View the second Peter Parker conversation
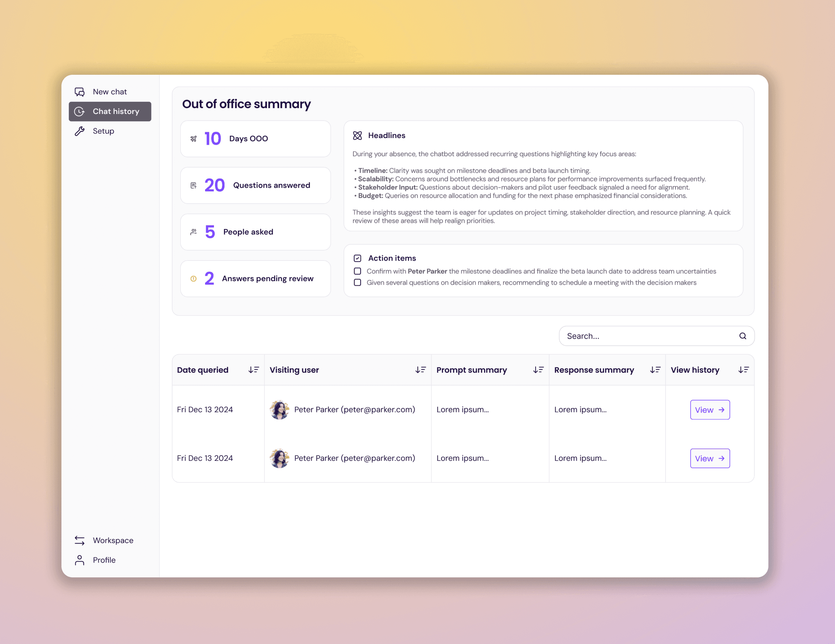This screenshot has height=644, width=835. (710, 458)
